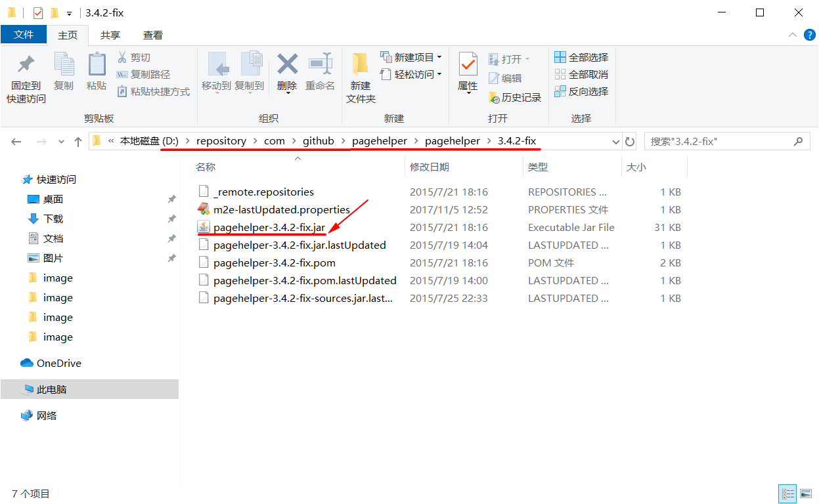Switch to the View (查看) tab
819x504 pixels.
coord(153,35)
